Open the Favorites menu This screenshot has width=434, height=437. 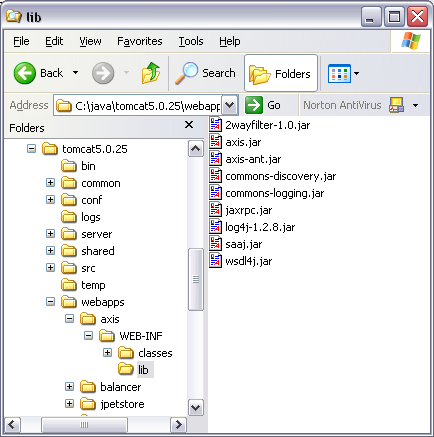click(x=140, y=41)
